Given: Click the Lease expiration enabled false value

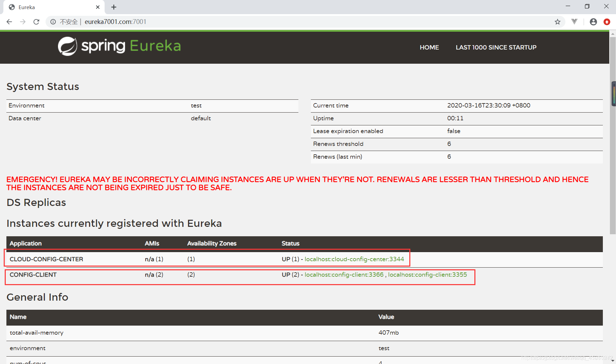Looking at the screenshot, I should pos(453,131).
